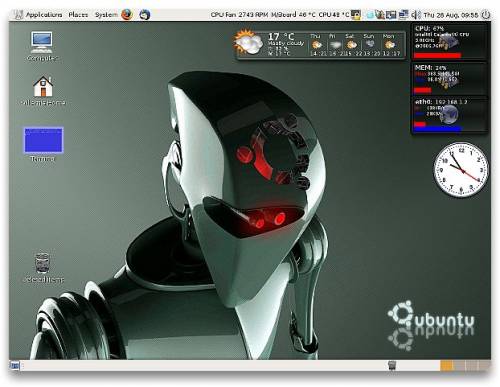This screenshot has height=387, width=500.
Task: Launch Thunderbird mail from the top panel
Action: pos(145,15)
